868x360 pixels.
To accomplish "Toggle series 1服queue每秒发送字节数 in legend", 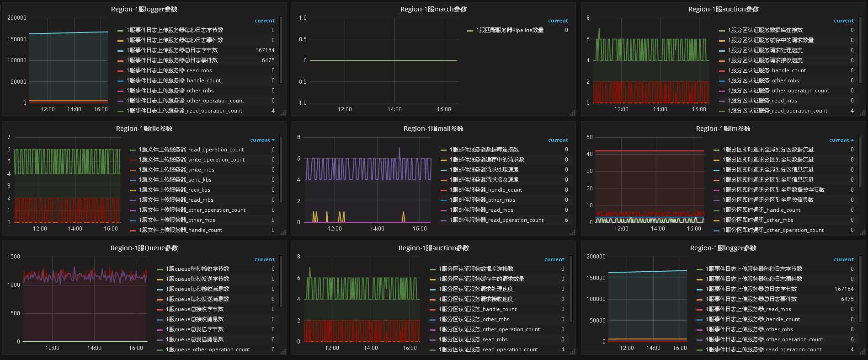I will [197, 279].
